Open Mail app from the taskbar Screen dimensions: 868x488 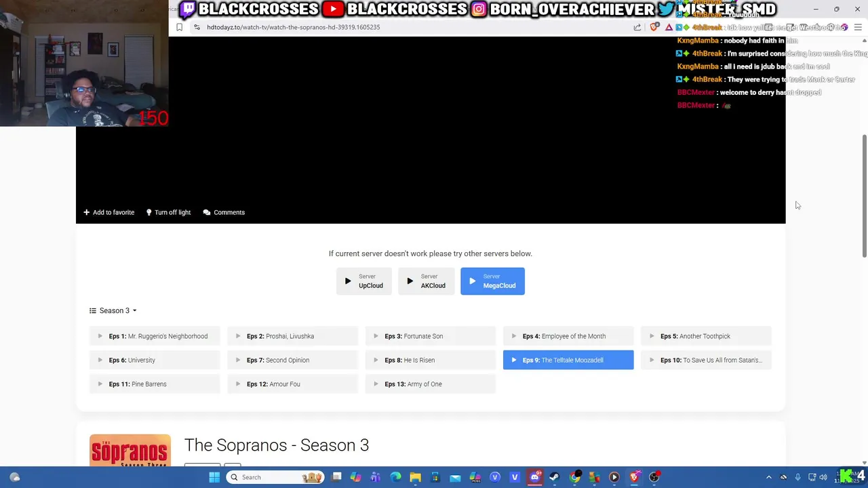pyautogui.click(x=455, y=477)
